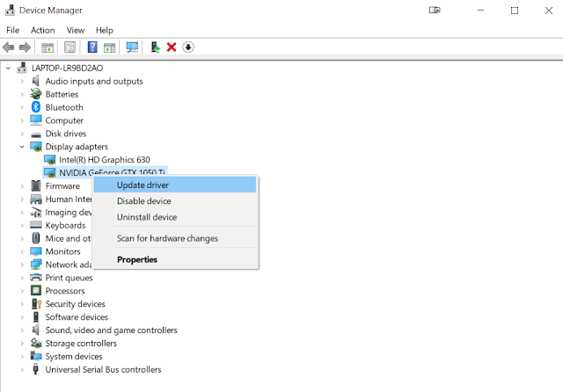Screen dimensions: 563x392
Task: Expand the Keyboards chevron
Action: (x=22, y=226)
